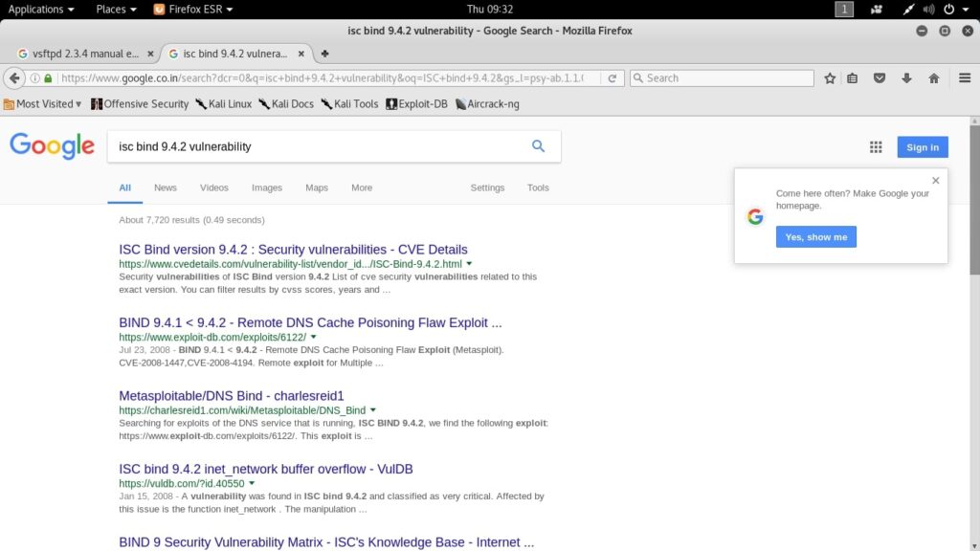Open BIND 9.4.1 < 9.4.2 Cache Poisoning result
980x551 pixels.
pos(310,322)
